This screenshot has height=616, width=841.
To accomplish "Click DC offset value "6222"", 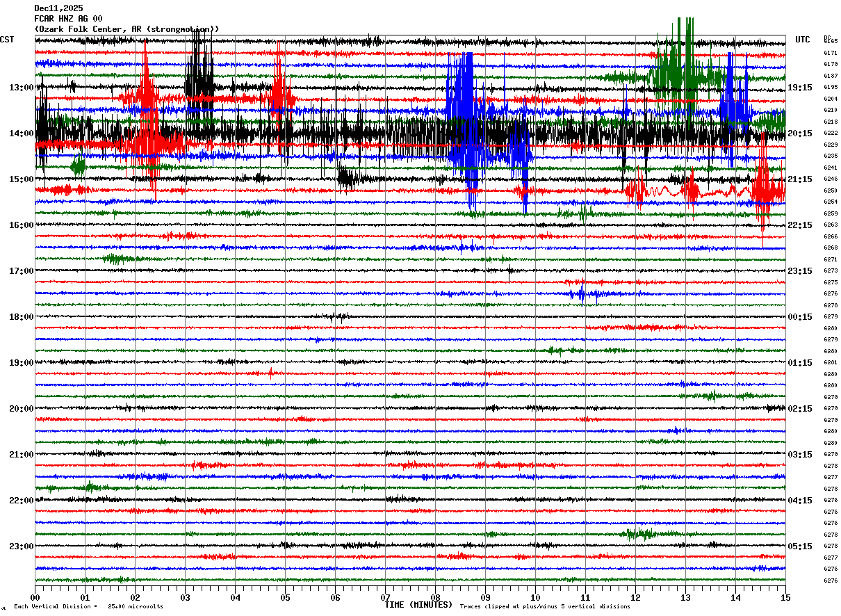I will click(831, 133).
